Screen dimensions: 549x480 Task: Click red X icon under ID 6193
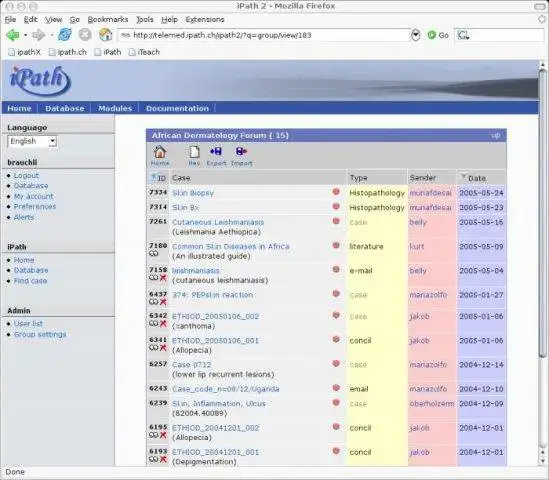pos(163,459)
